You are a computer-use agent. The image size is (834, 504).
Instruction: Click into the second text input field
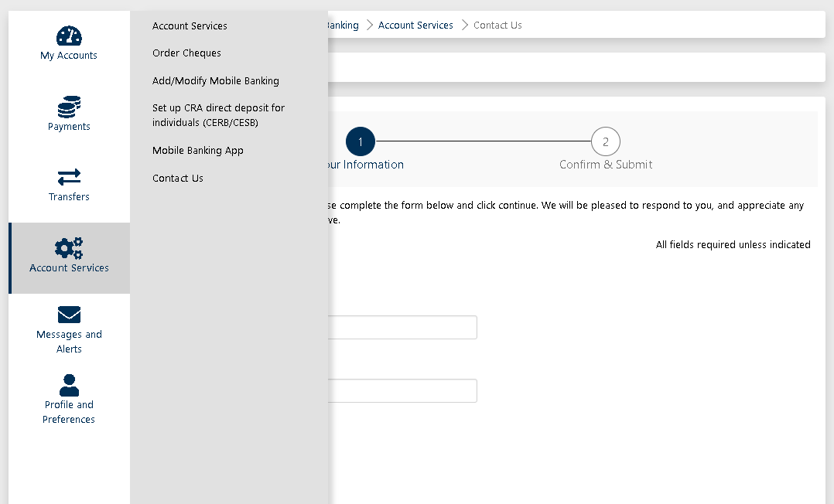tap(402, 391)
